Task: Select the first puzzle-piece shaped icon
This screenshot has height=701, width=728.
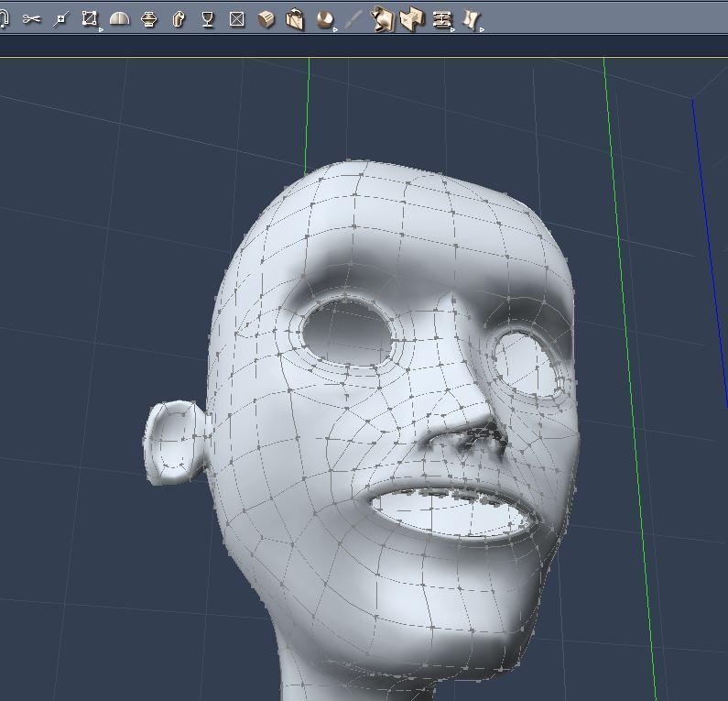Action: pos(383,18)
